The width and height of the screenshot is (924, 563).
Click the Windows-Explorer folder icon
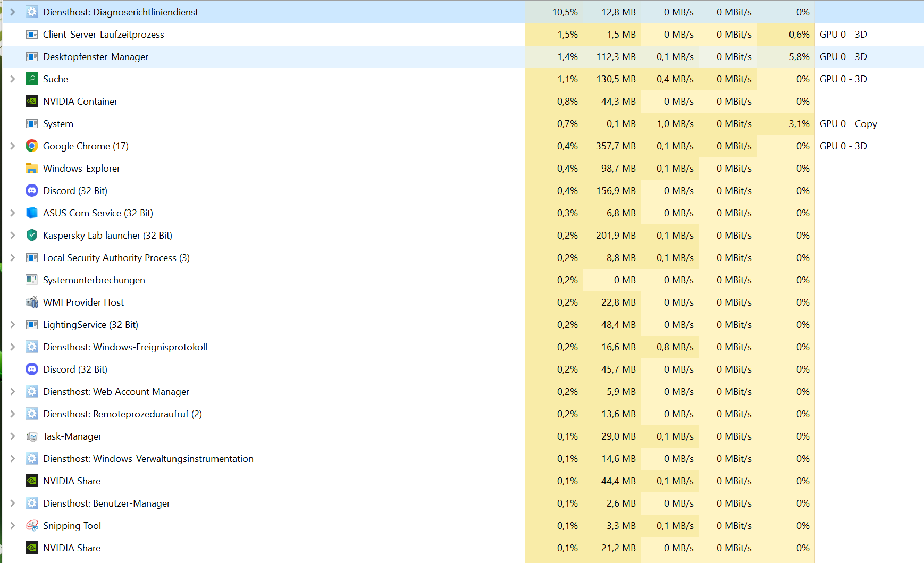(x=32, y=168)
